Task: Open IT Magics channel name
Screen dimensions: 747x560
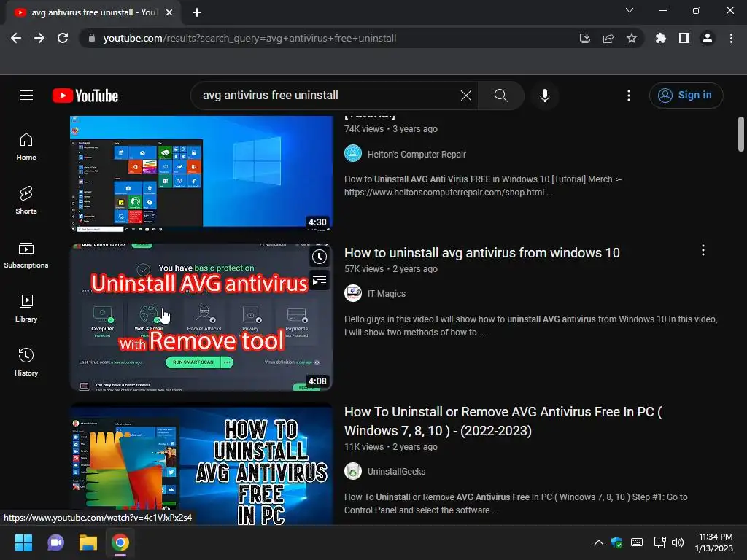Action: 387,294
